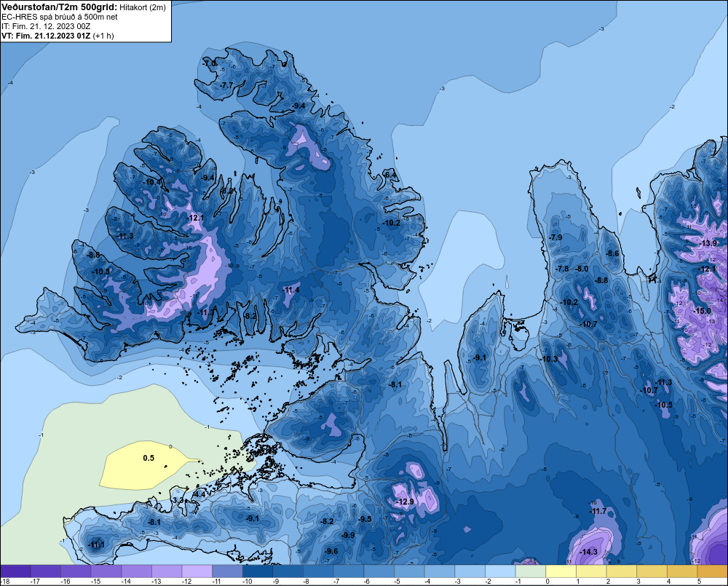728x586 pixels.
Task: Click the -7.9 temperature value
Action: click(x=555, y=237)
